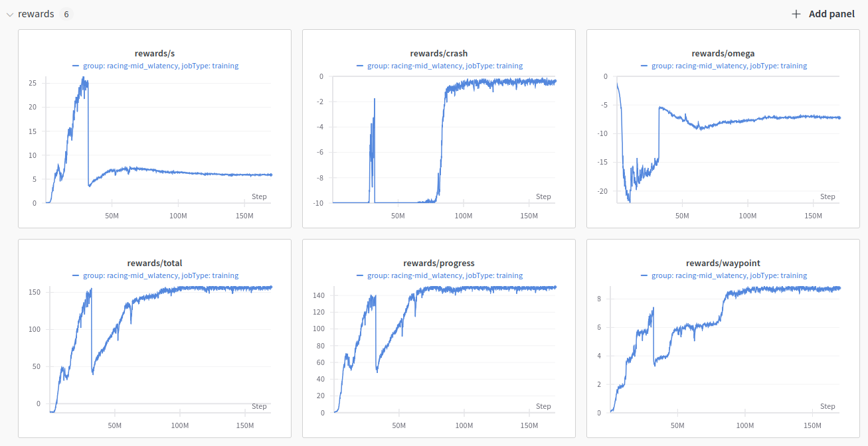Viewport: 868px width, 446px height.
Task: Click the rewards/omega panel title
Action: coord(723,53)
